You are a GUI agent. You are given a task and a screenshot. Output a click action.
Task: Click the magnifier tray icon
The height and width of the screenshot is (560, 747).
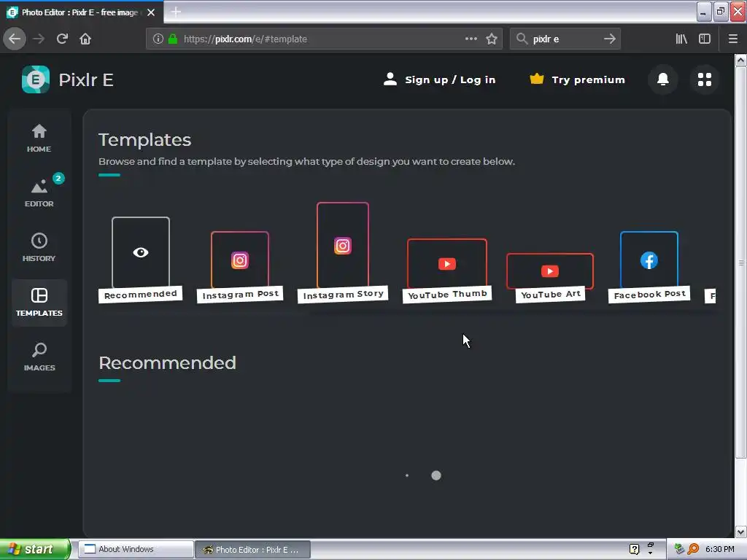click(693, 549)
